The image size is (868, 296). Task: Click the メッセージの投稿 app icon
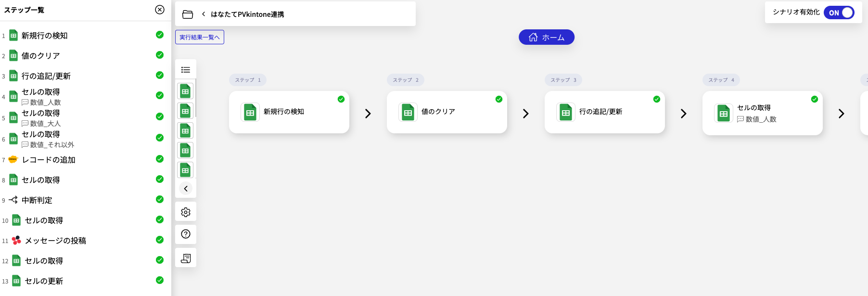(x=16, y=240)
